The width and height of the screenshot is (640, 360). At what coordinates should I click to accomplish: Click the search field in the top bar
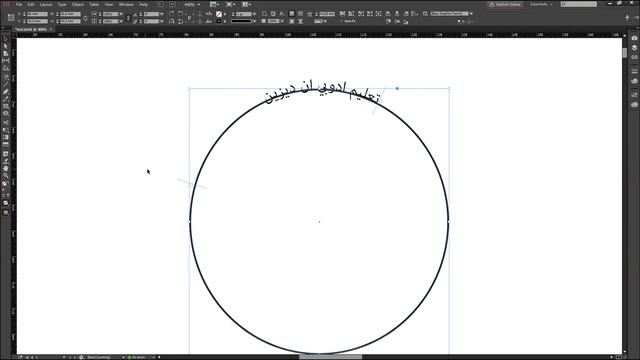point(578,4)
